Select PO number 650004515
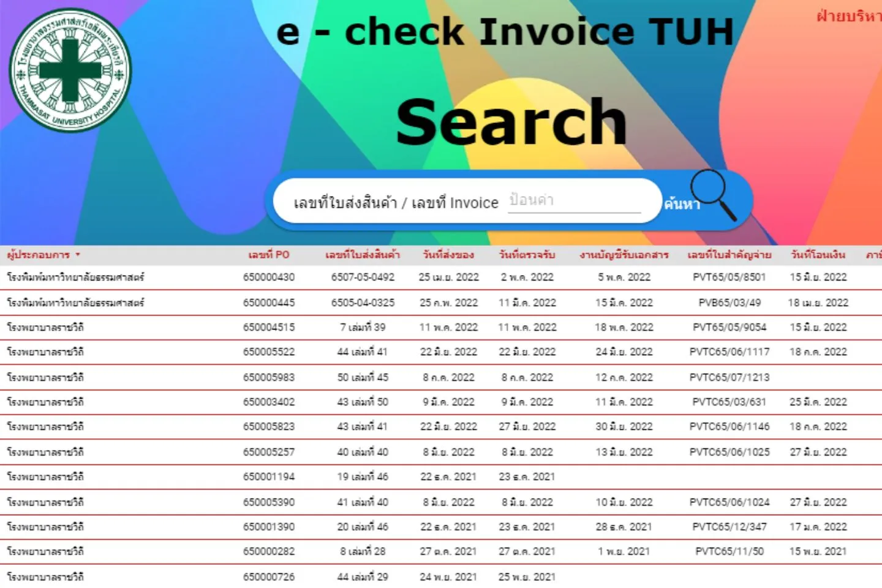The width and height of the screenshot is (882, 588). [x=269, y=327]
